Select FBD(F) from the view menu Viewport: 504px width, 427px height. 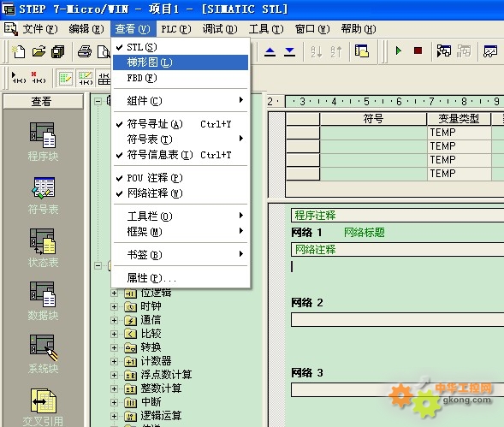point(181,78)
